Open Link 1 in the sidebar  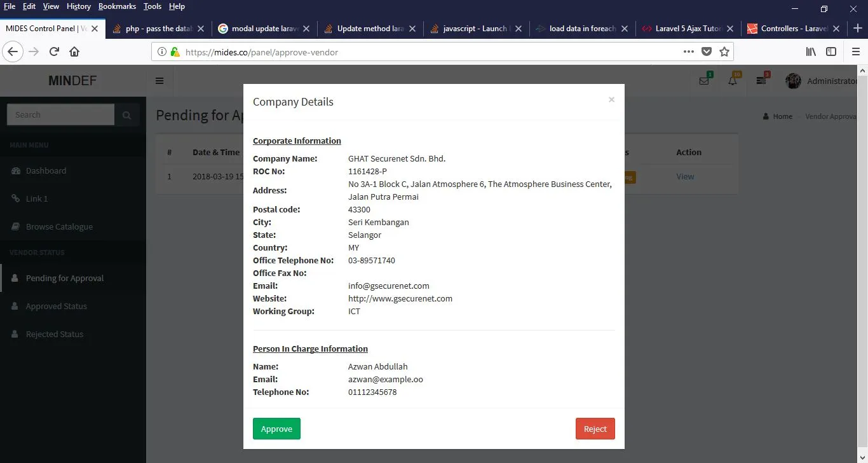click(73, 199)
